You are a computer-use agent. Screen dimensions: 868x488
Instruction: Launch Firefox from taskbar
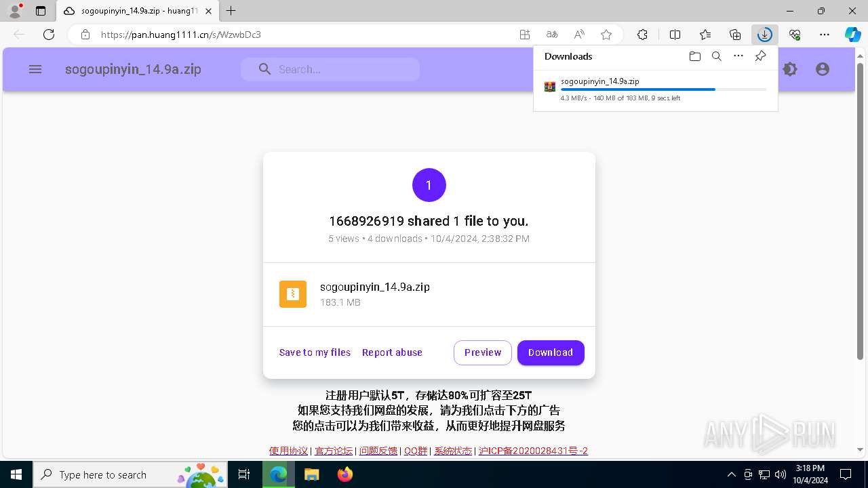[345, 474]
